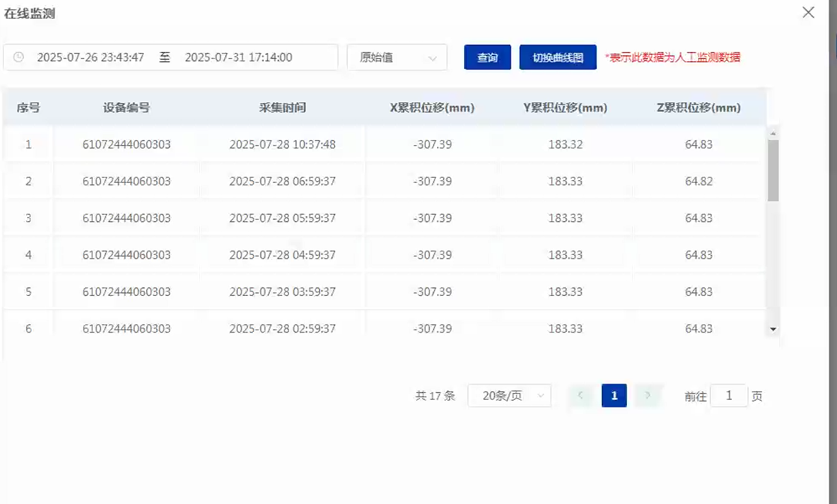Image resolution: width=837 pixels, height=504 pixels.
Task: Open the 原始值 dropdown
Action: point(397,57)
